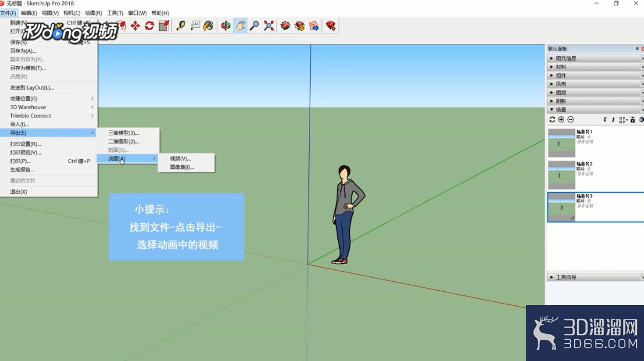This screenshot has width=644, height=361.
Task: Select the Paint Bucket tool
Action: [209, 26]
